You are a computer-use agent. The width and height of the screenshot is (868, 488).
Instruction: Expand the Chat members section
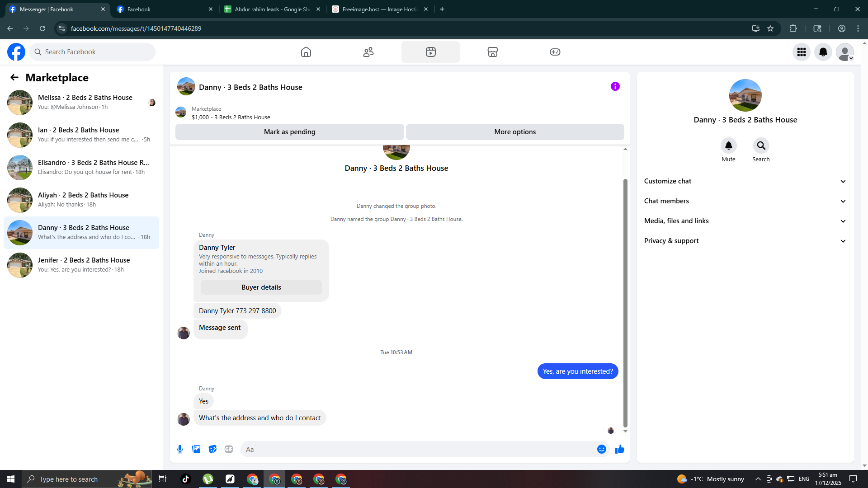pos(745,201)
